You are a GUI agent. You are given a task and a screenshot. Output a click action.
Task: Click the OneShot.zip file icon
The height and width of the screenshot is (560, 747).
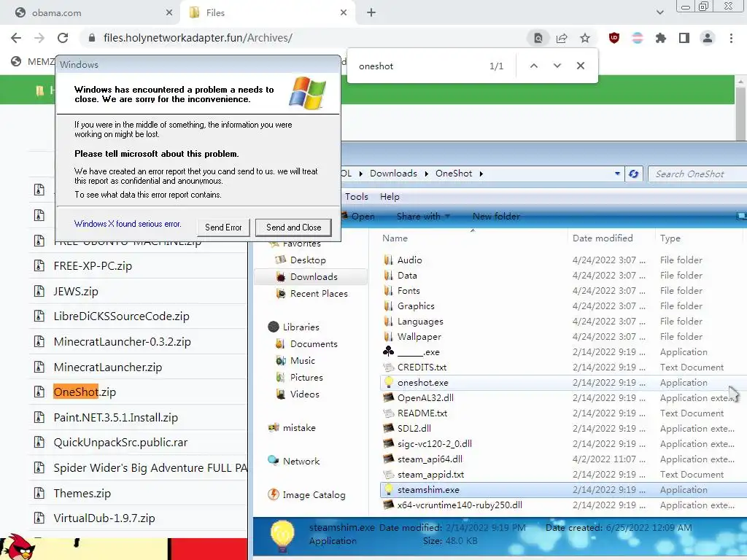click(39, 392)
